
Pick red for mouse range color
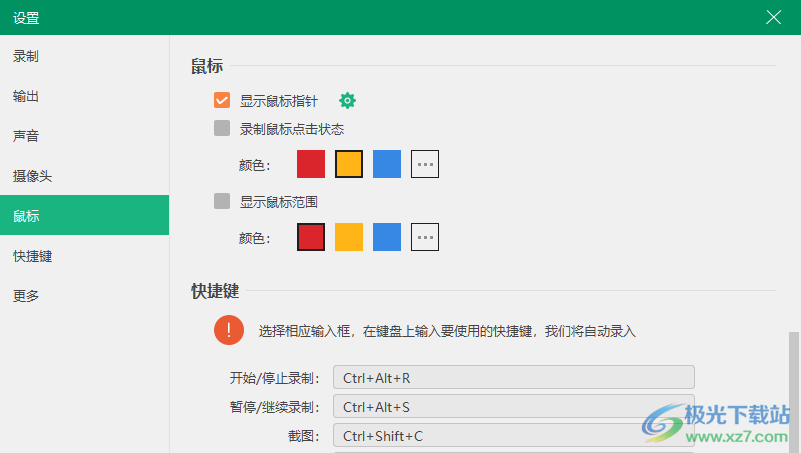311,237
